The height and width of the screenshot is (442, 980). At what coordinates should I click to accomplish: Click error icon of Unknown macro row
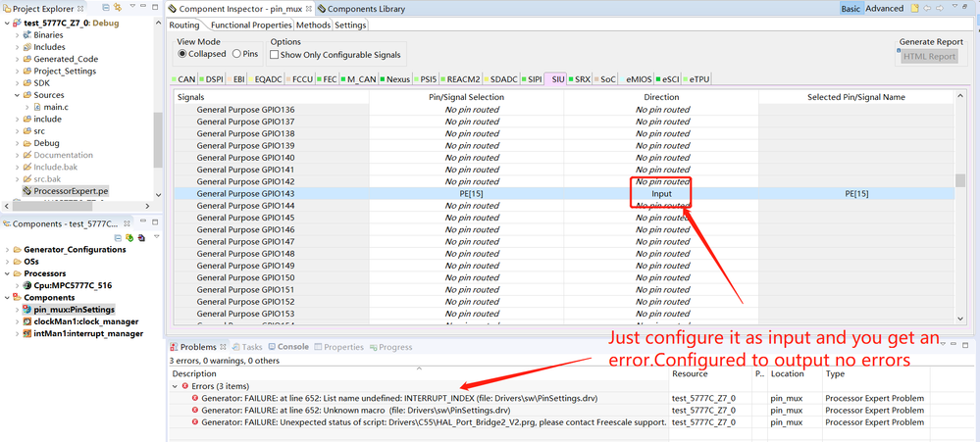coord(195,411)
